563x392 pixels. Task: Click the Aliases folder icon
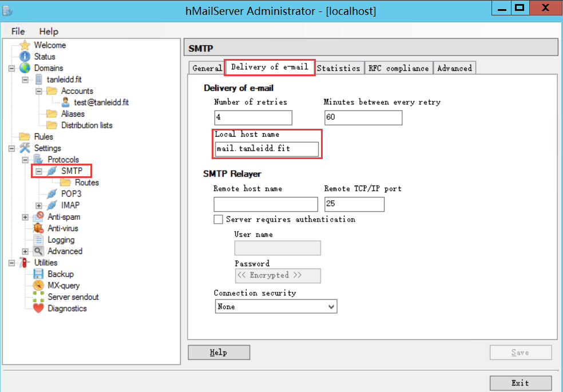click(51, 114)
